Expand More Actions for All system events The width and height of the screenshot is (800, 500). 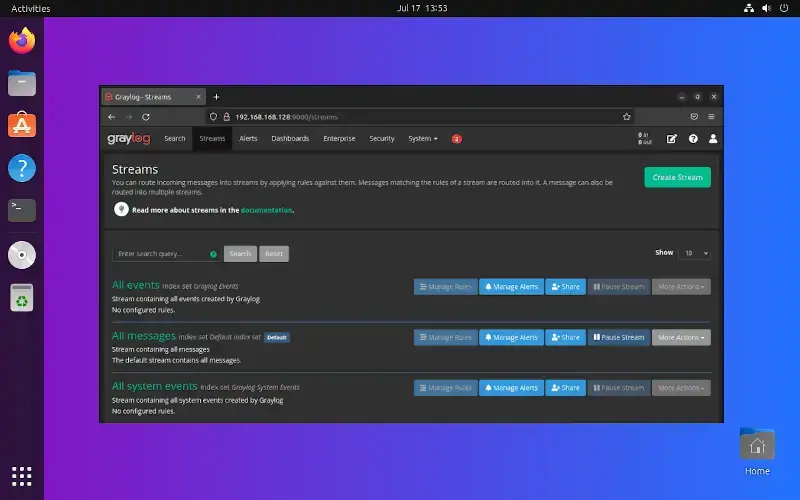tap(681, 388)
